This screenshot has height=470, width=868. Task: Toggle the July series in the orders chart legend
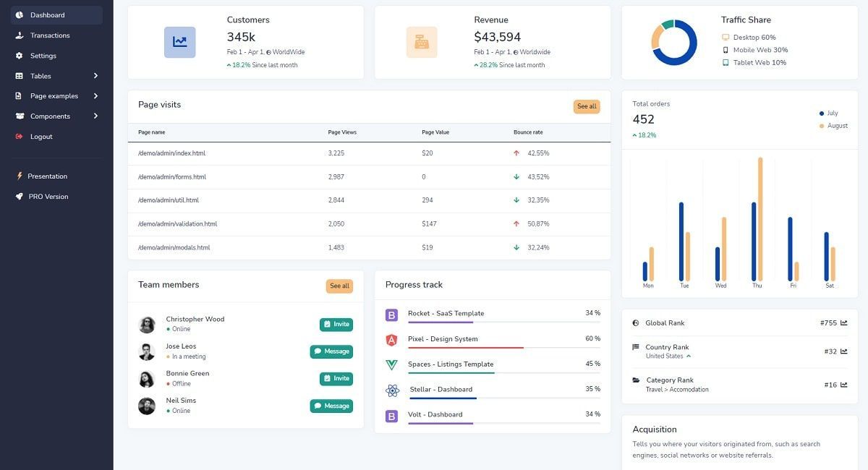[x=829, y=113]
